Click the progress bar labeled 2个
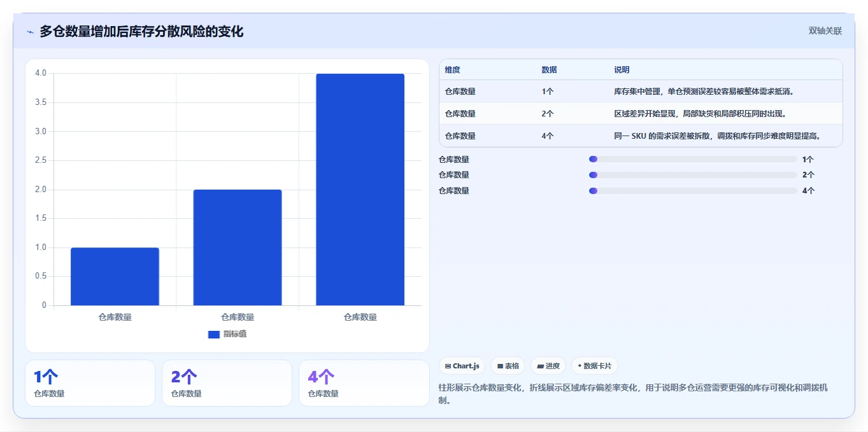Viewport: 868px width, 432px height. coord(693,175)
